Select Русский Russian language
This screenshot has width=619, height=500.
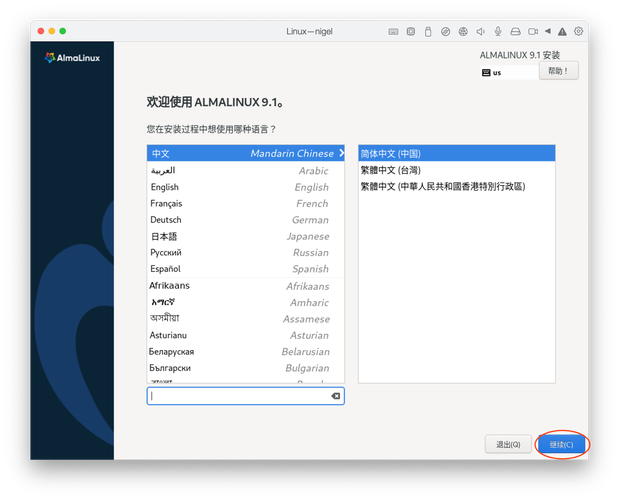246,253
